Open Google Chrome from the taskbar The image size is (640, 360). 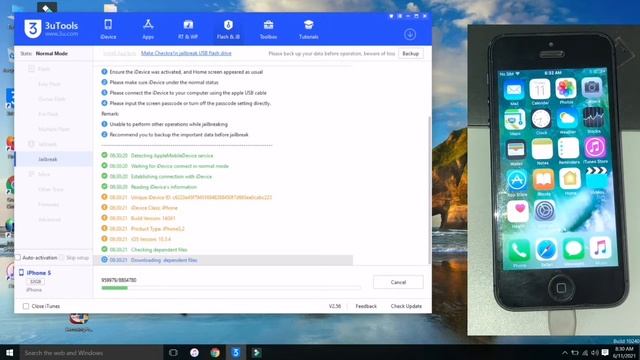click(x=215, y=353)
